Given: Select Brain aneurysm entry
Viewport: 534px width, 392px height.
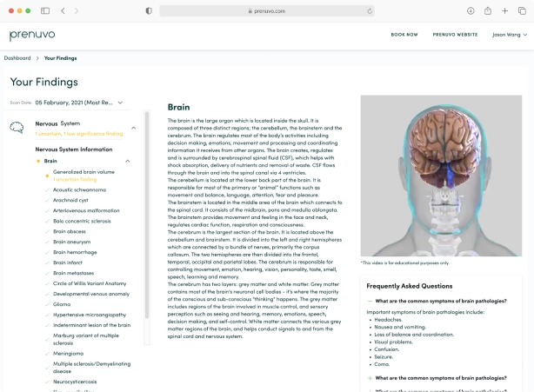Looking at the screenshot, I should pos(71,242).
